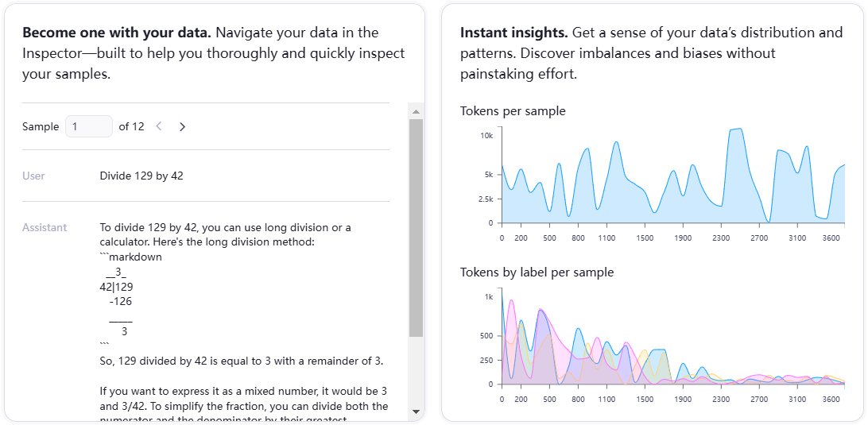Screen dimensions: 868x425
Task: Go to the previous sample chevron
Action: click(x=159, y=126)
